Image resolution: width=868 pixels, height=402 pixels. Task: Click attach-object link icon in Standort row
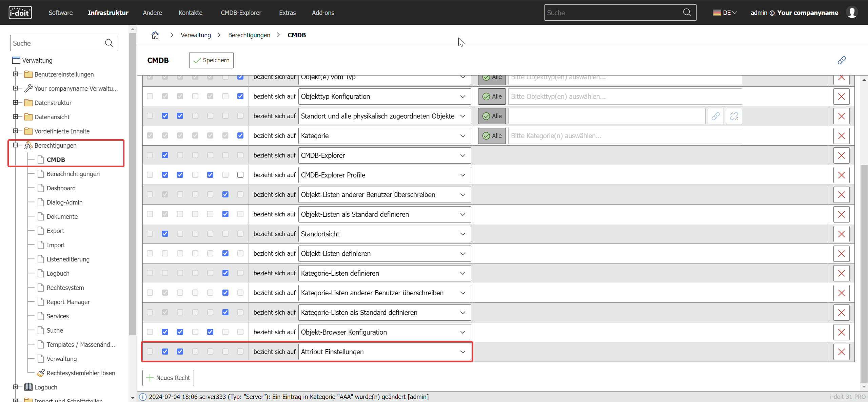(715, 116)
